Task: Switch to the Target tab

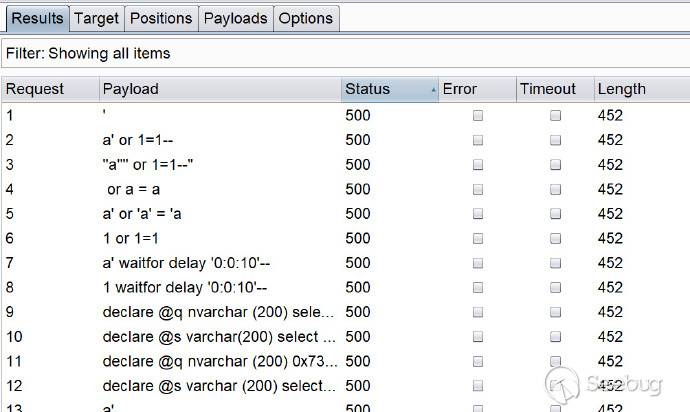Action: point(96,18)
